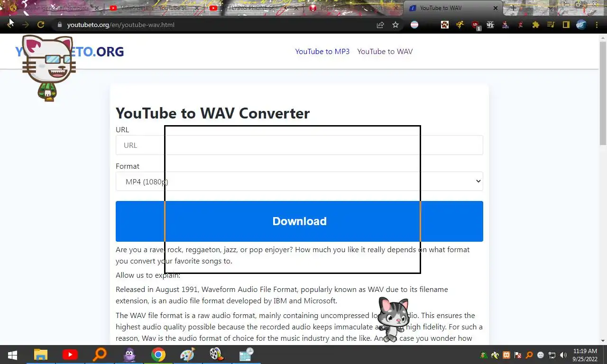Viewport: 607px width, 364px height.
Task: Click the address bar URL youtubeto.org
Action: click(x=121, y=25)
